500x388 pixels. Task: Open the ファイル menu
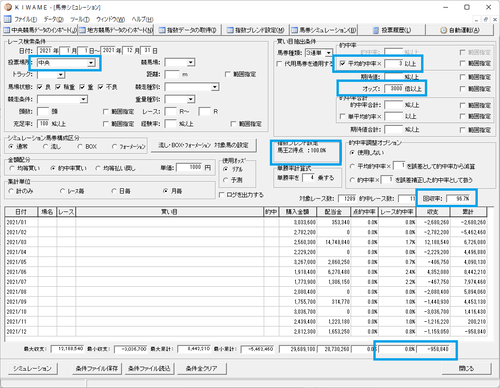[26, 19]
